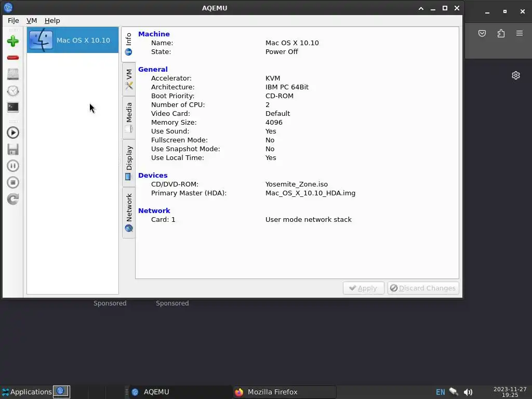Click the workspace switcher in the taskbar

click(61, 392)
